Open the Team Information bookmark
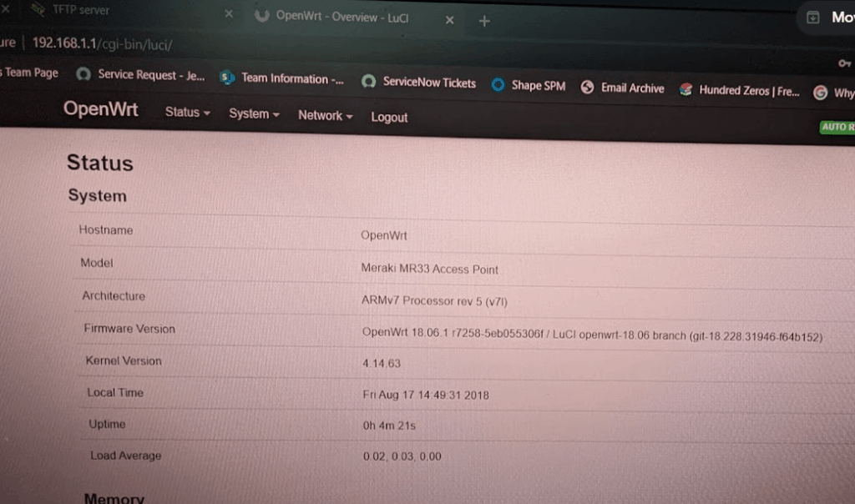 pyautogui.click(x=282, y=78)
